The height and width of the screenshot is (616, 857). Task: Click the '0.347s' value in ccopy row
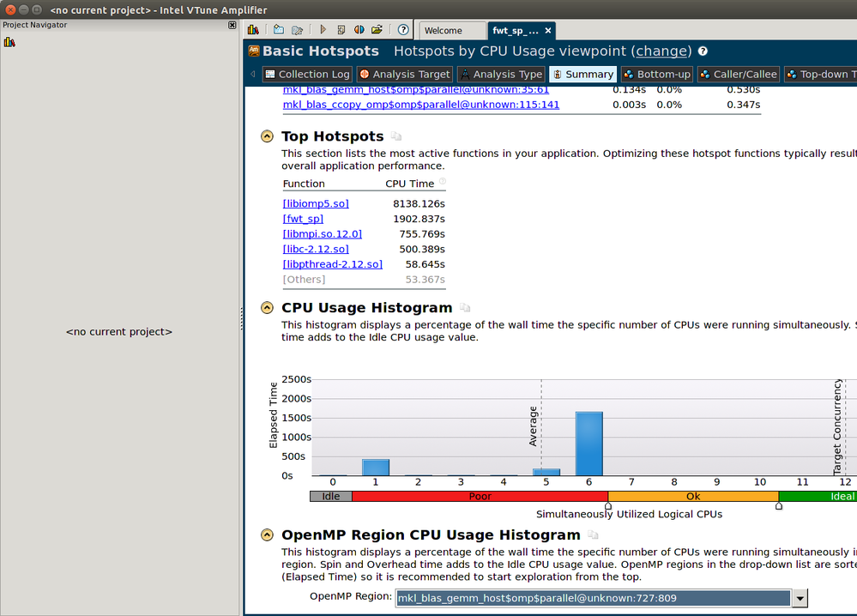743,105
